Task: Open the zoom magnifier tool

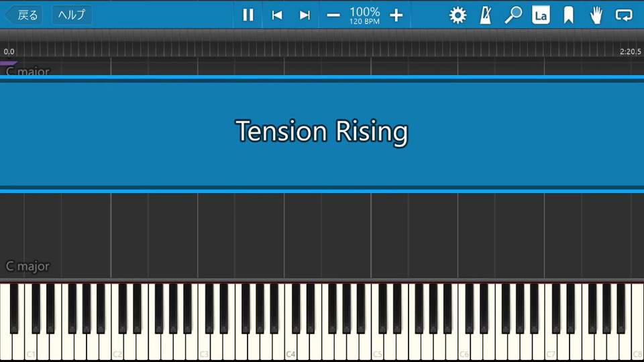Action: coord(513,15)
